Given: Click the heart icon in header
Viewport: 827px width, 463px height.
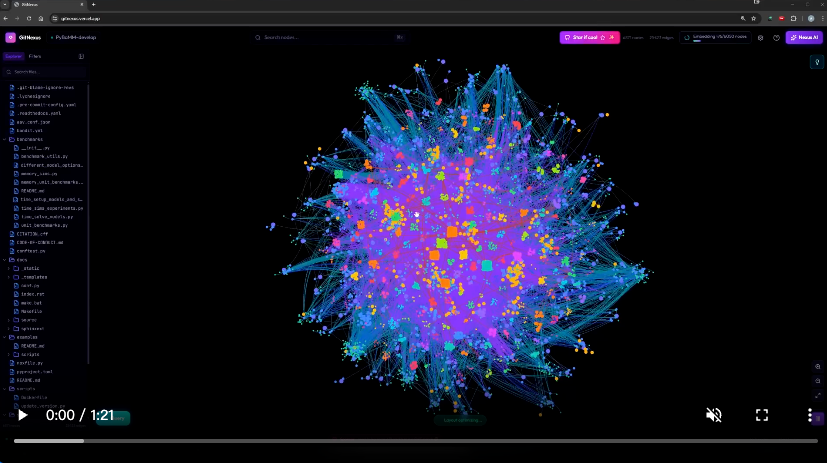Looking at the screenshot, I should coord(776,37).
